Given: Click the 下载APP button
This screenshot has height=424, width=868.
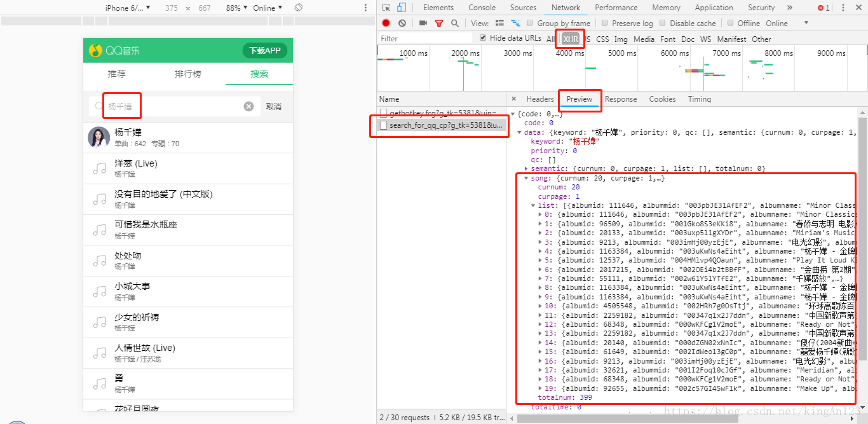Looking at the screenshot, I should pos(265,51).
